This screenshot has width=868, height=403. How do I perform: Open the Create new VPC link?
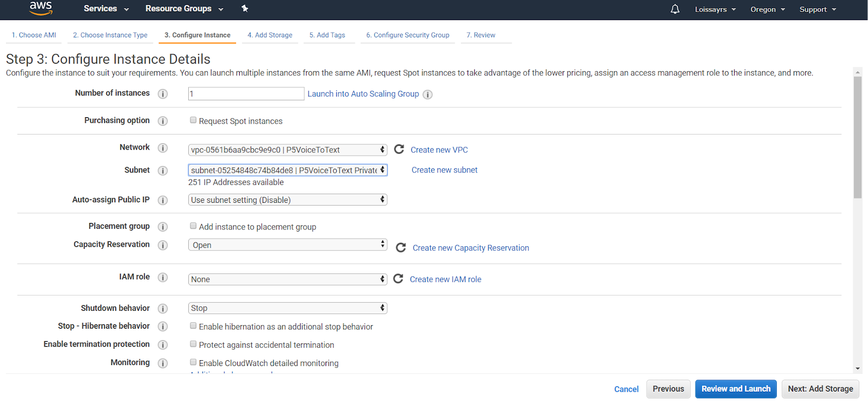(x=439, y=150)
